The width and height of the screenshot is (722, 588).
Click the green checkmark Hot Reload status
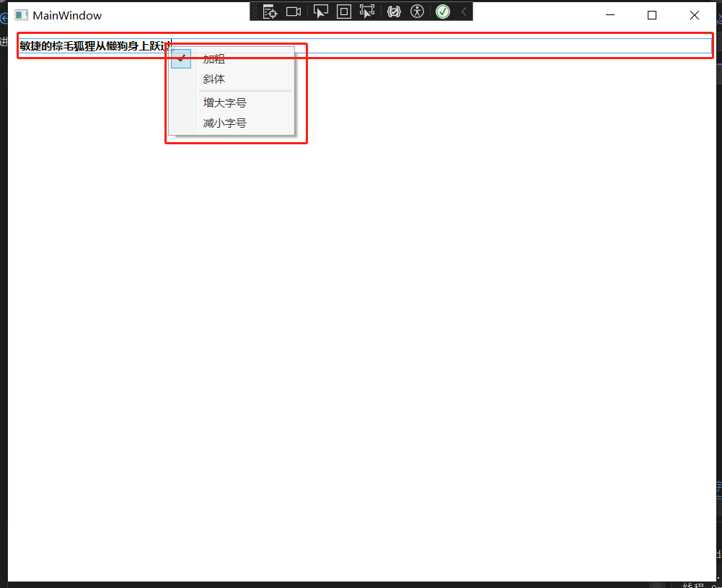coord(443,12)
